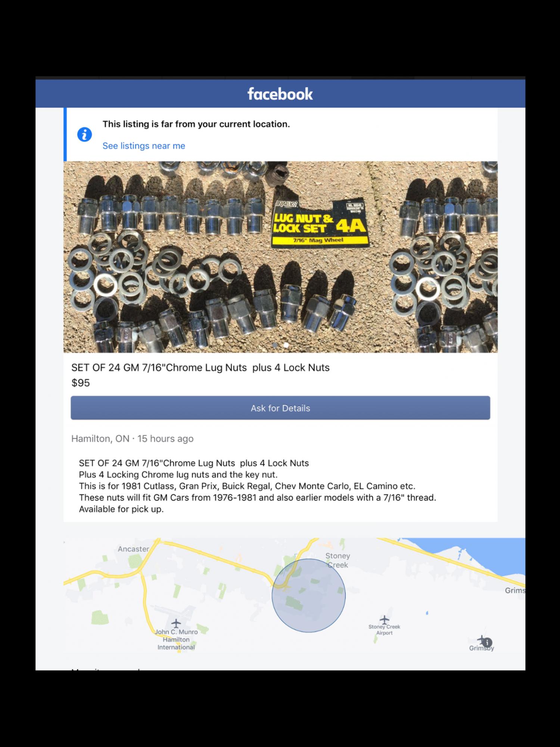The height and width of the screenshot is (747, 560).
Task: Click the Ask for Details button
Action: click(x=280, y=408)
